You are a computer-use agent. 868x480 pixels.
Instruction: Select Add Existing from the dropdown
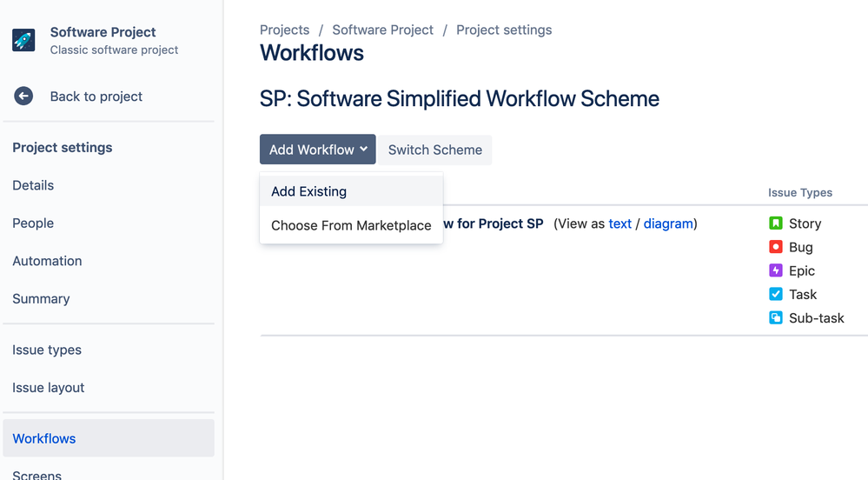pos(308,191)
